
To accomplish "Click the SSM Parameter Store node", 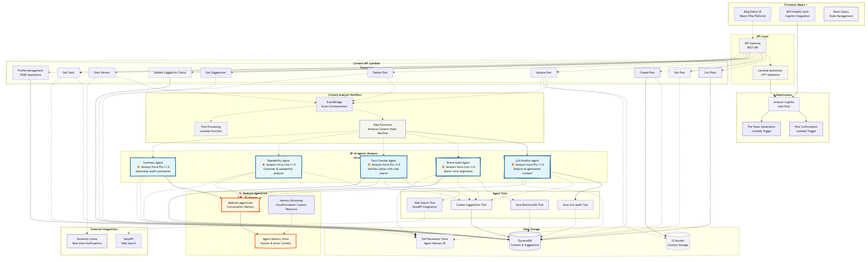I will [434, 241].
